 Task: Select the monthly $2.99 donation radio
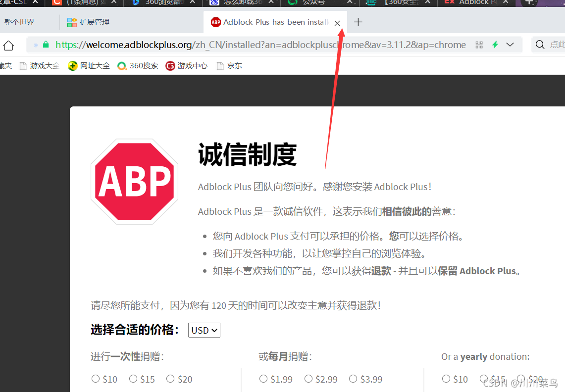click(308, 379)
